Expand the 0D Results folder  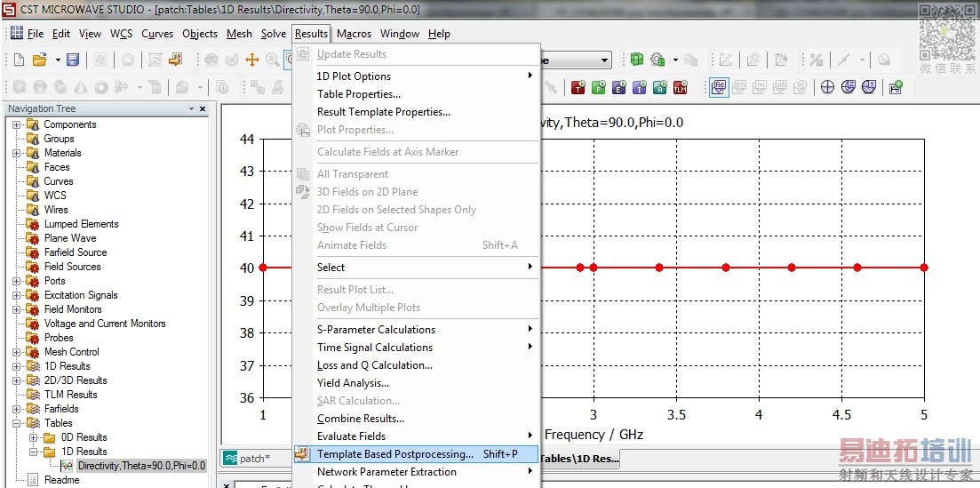[x=33, y=437]
